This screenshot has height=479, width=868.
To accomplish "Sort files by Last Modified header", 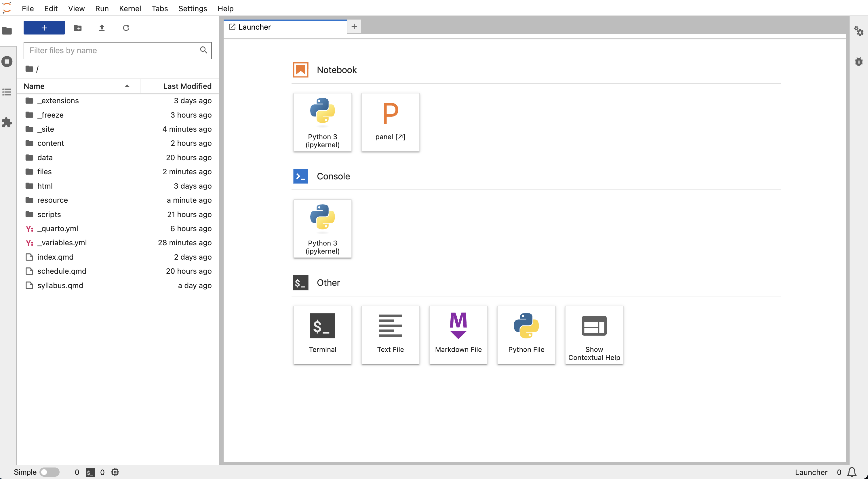I will 187,86.
